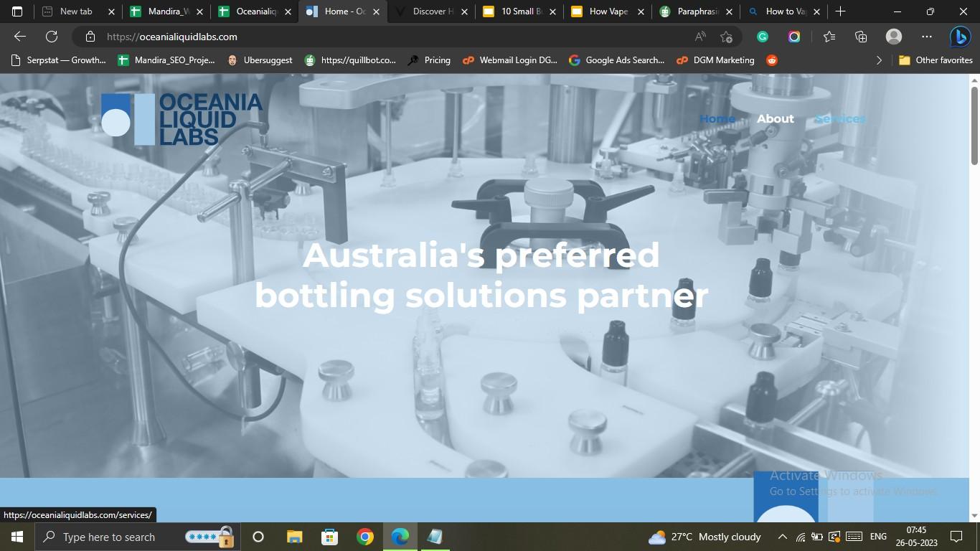Screen dimensions: 980x551
Task: Click the taskbar search box
Action: coord(137,537)
